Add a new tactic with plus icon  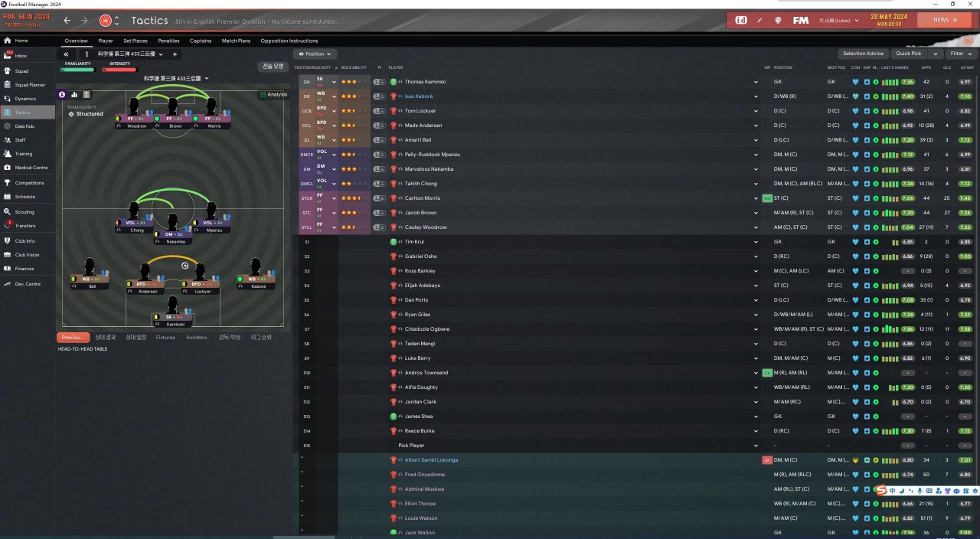click(175, 54)
